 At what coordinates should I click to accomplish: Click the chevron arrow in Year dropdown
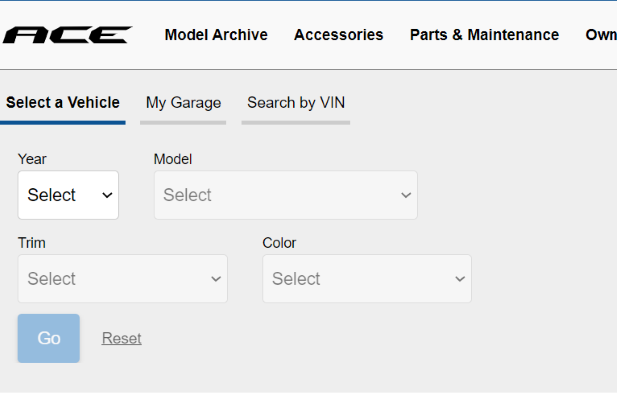coord(107,195)
